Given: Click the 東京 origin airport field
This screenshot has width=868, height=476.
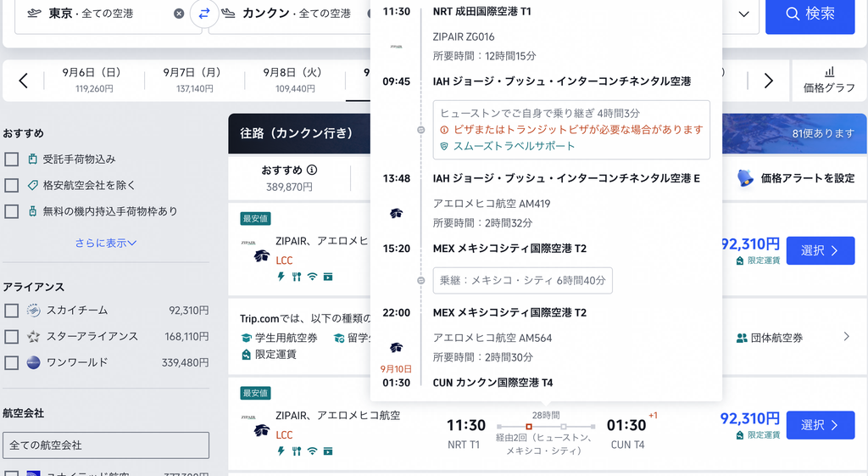Looking at the screenshot, I should (108, 14).
